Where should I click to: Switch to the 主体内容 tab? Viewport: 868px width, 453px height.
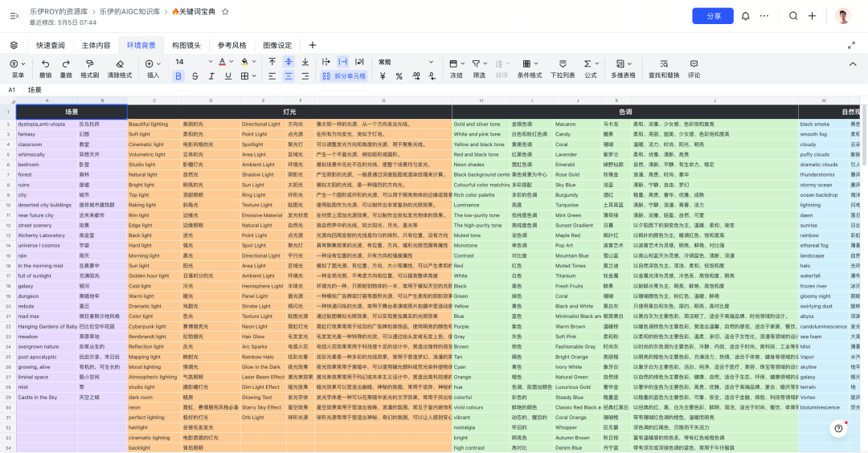tap(96, 45)
